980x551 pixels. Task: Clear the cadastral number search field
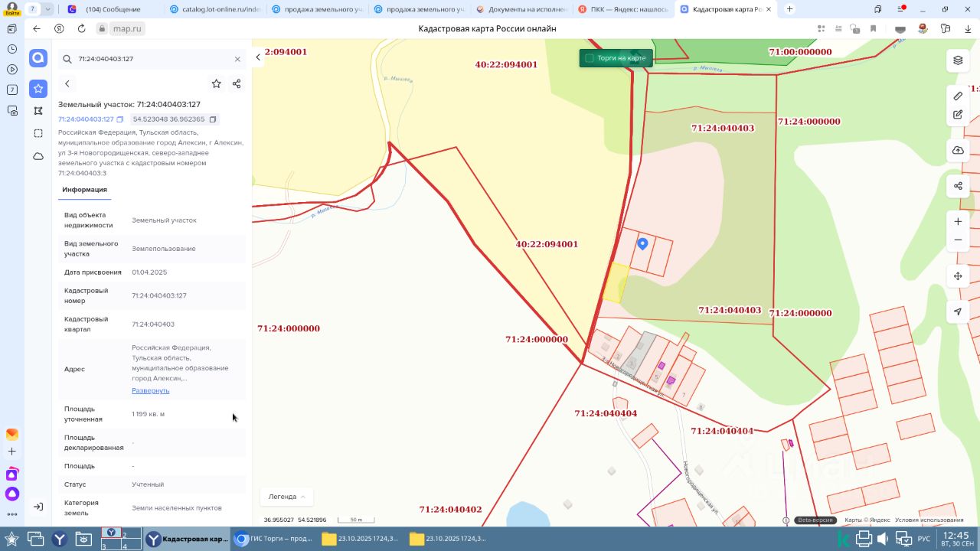[237, 59]
